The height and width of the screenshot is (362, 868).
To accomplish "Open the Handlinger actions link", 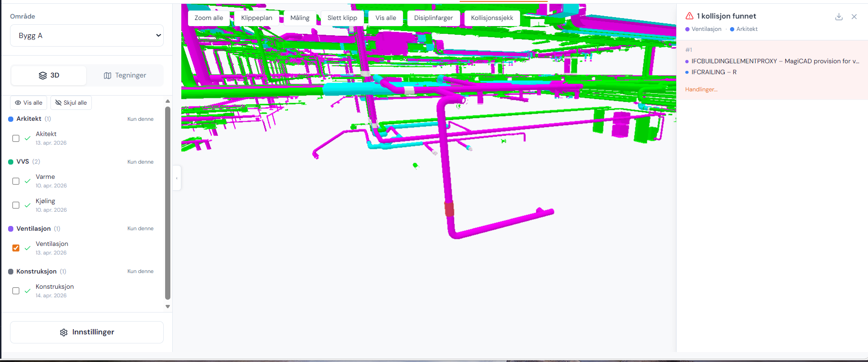I will pos(701,89).
